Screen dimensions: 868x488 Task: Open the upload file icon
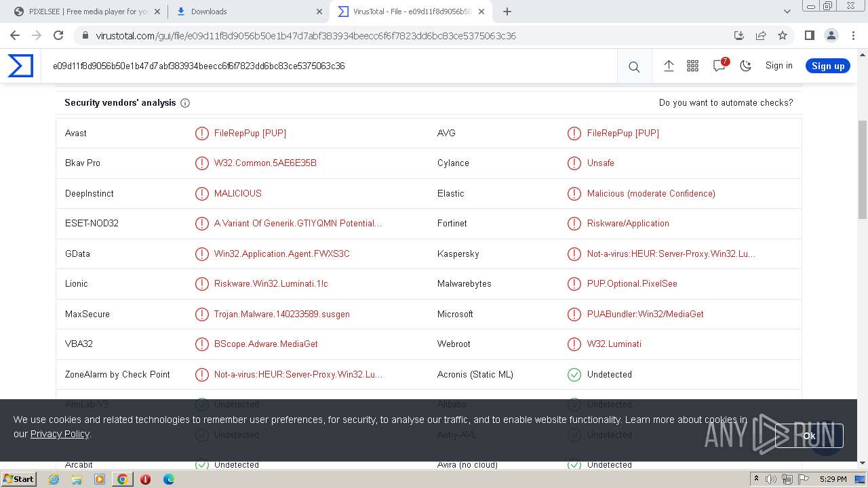point(669,66)
